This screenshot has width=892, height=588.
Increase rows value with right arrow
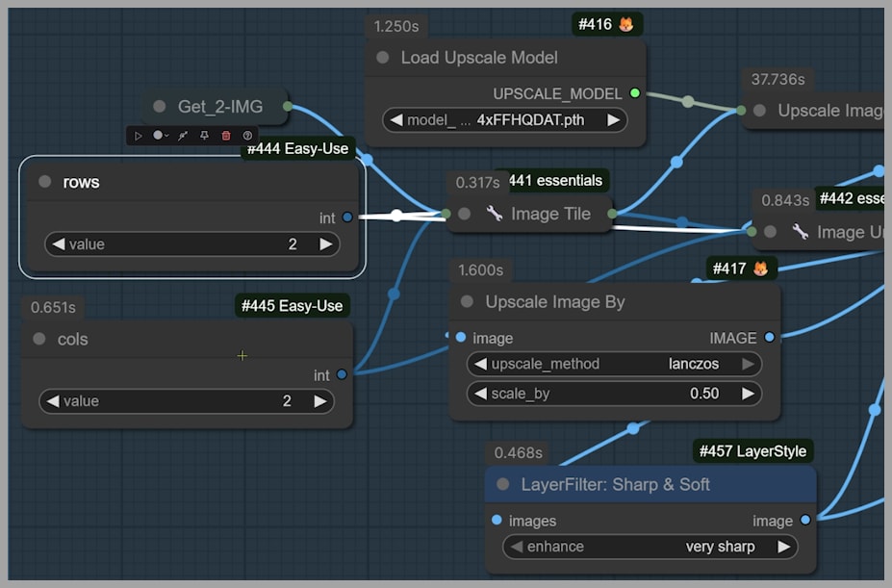(x=326, y=244)
